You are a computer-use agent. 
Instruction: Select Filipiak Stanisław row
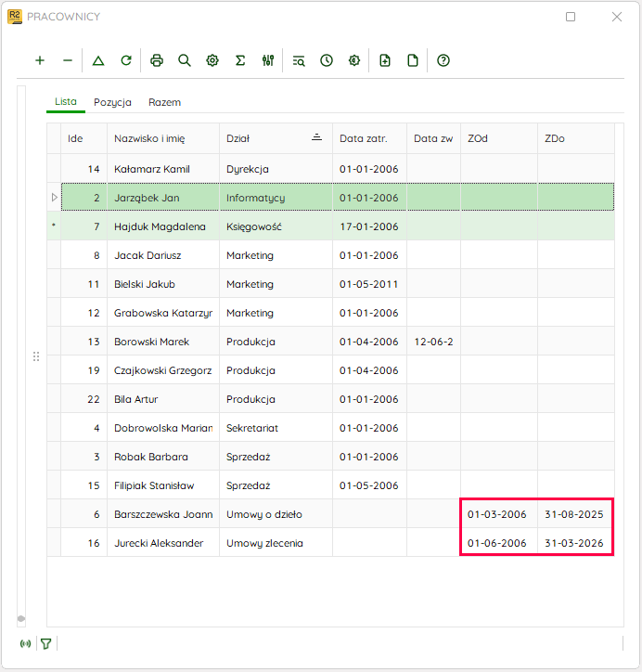[x=330, y=485]
